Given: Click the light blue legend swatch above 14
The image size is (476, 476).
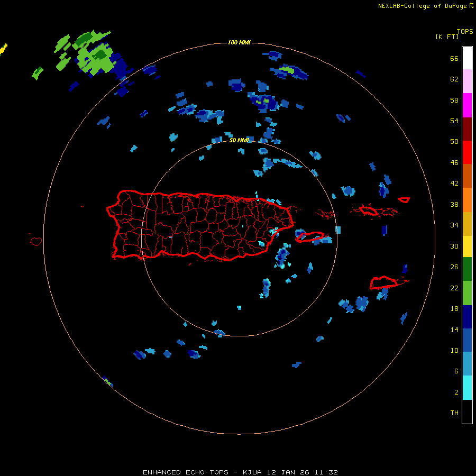Looking at the screenshot, I should tap(467, 364).
